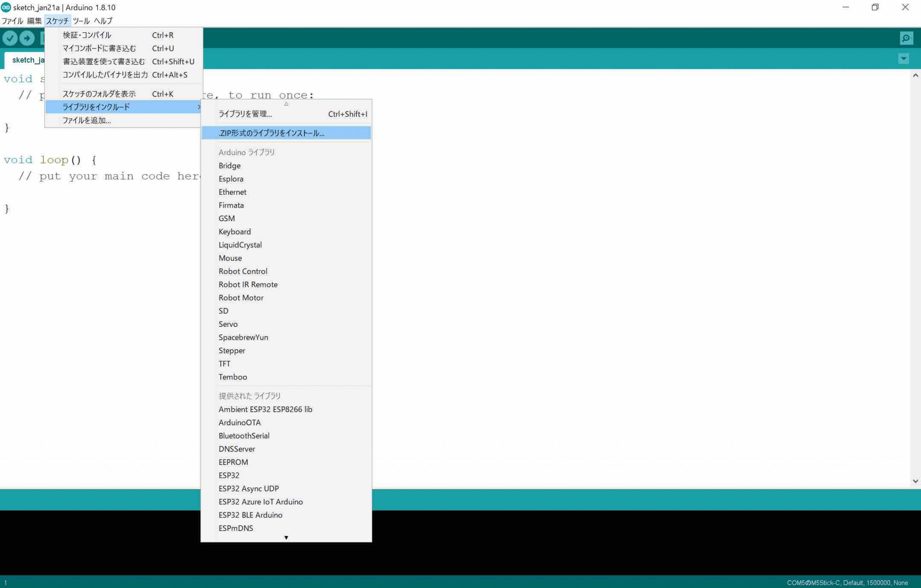Click editor scrollbar down arrow

coord(915,481)
